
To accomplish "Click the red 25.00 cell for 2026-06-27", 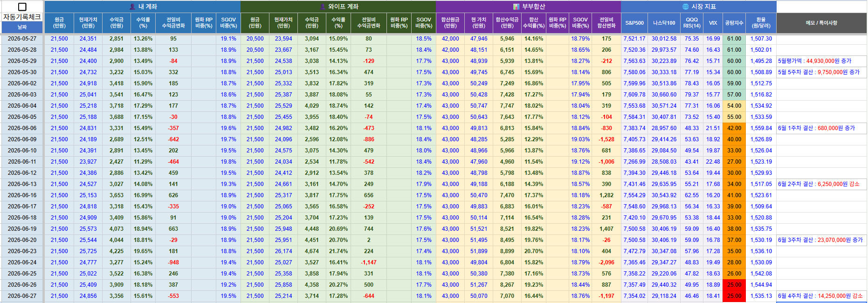I will pos(734,296).
